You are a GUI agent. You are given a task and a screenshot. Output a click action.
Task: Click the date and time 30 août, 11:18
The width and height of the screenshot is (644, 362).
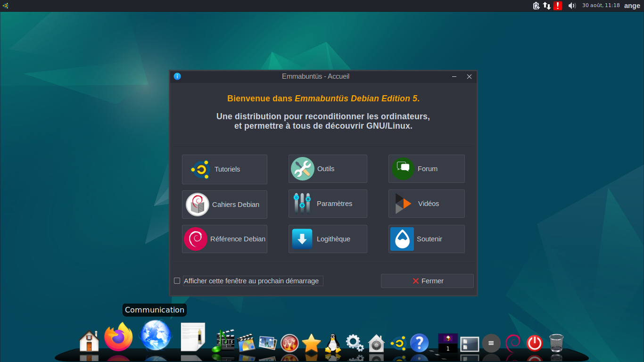point(601,6)
